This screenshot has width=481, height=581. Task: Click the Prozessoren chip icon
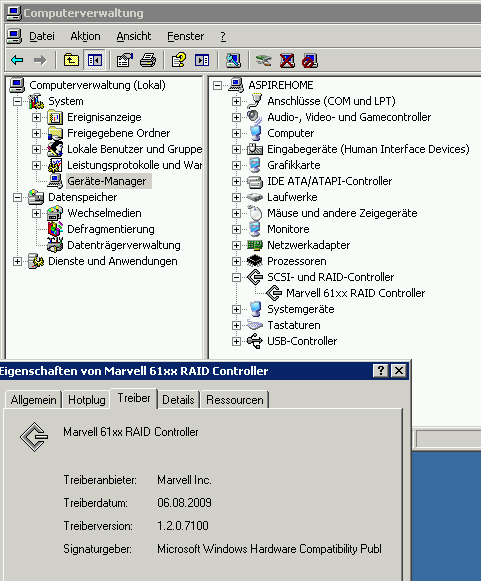point(255,261)
